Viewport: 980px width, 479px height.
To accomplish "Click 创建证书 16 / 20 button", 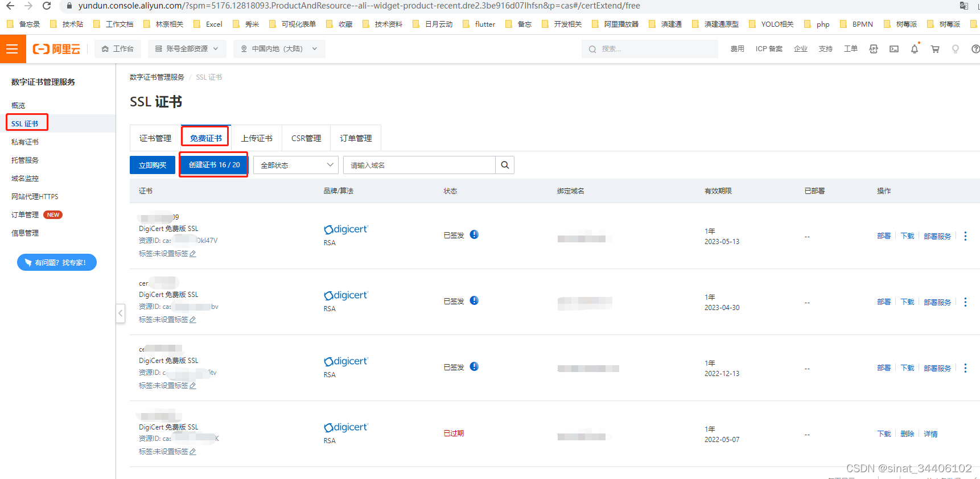I will 214,165.
